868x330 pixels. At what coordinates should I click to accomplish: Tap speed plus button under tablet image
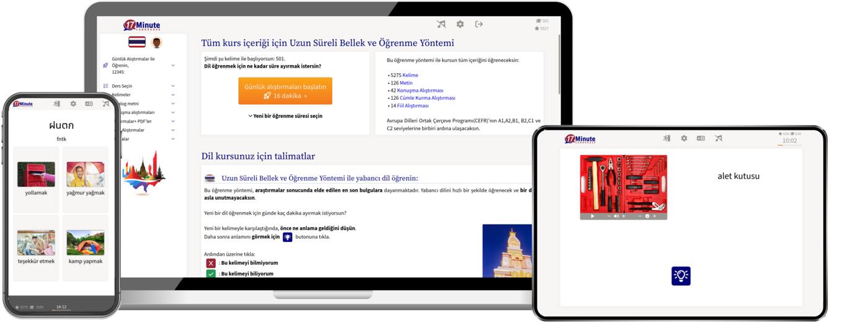pyautogui.click(x=654, y=216)
